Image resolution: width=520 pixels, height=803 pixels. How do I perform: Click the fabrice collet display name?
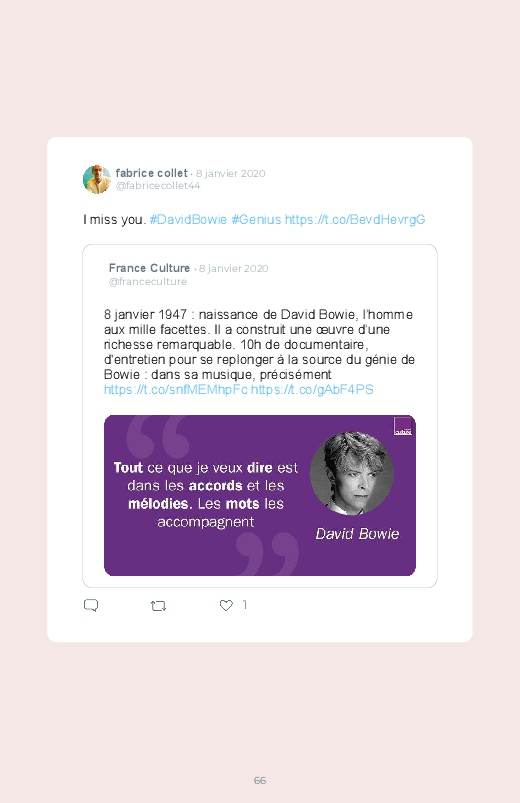point(152,173)
